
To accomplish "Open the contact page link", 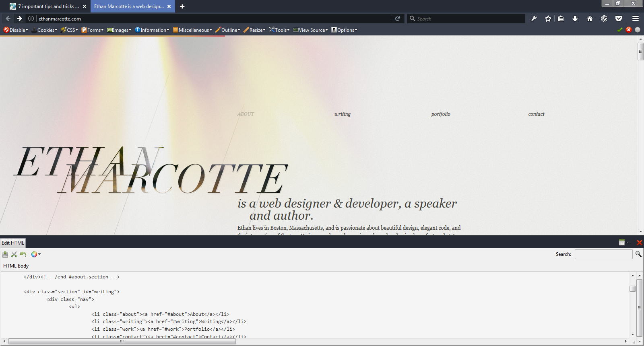I will pyautogui.click(x=536, y=114).
